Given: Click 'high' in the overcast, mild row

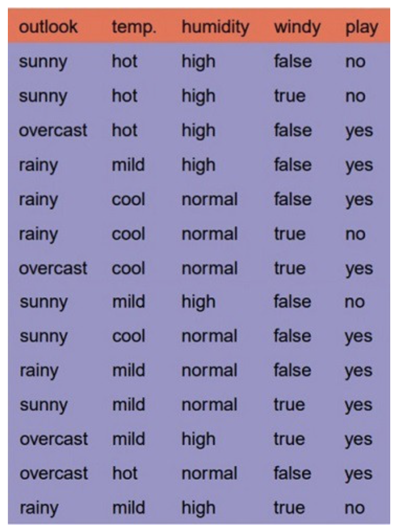Looking at the screenshot, I should point(198,439).
